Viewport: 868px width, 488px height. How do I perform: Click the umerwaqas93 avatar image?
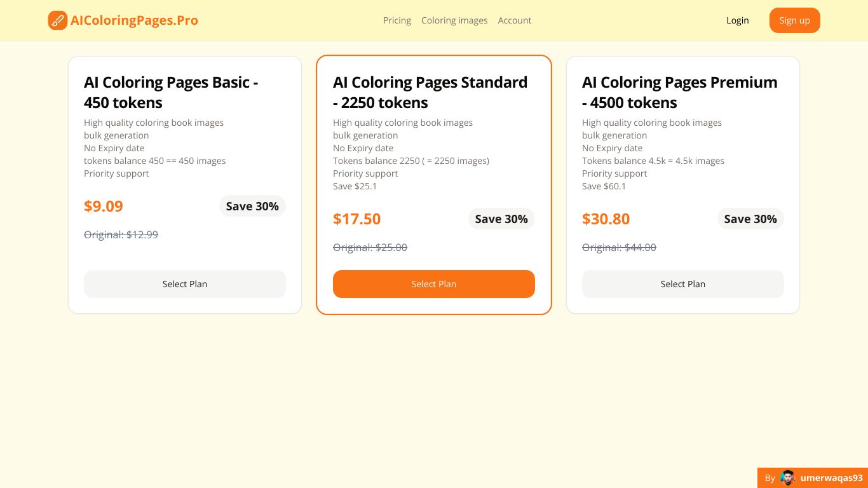click(788, 478)
